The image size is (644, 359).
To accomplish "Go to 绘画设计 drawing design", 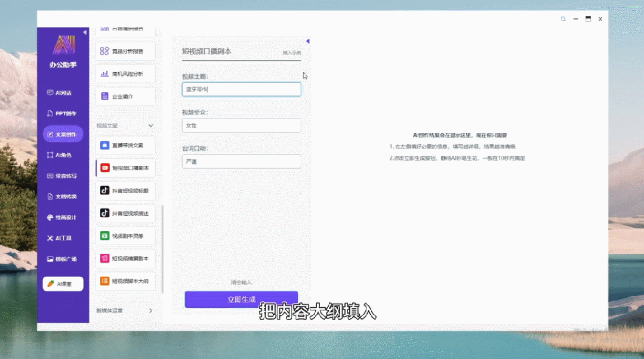I will point(63,218).
